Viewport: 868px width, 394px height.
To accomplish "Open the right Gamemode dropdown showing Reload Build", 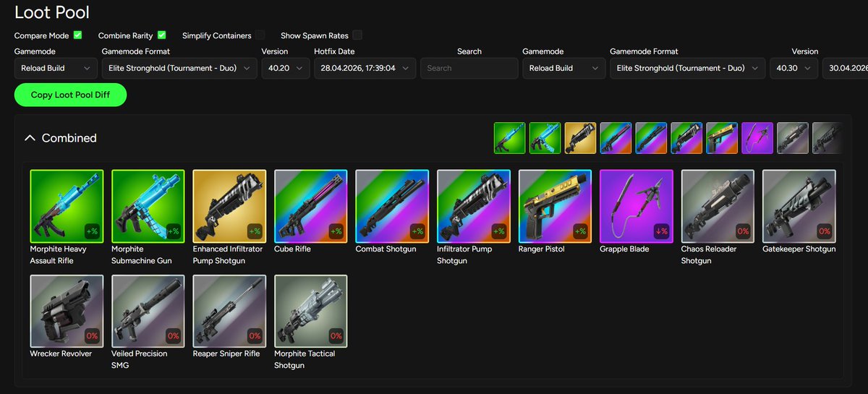I will 563,68.
